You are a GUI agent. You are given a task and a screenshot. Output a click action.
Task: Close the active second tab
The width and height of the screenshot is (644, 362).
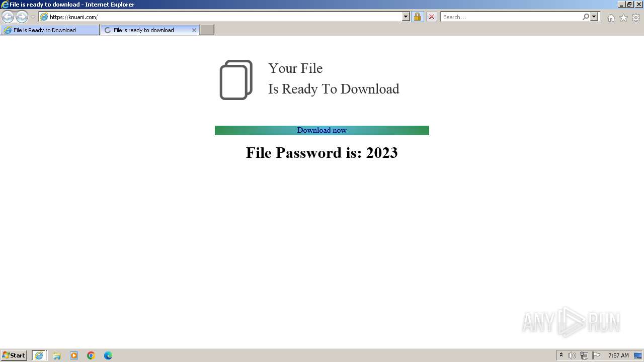click(x=194, y=30)
